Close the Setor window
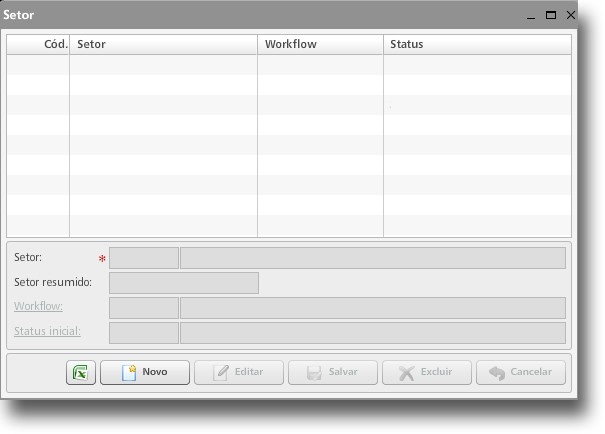The height and width of the screenshot is (434, 605). [x=571, y=15]
